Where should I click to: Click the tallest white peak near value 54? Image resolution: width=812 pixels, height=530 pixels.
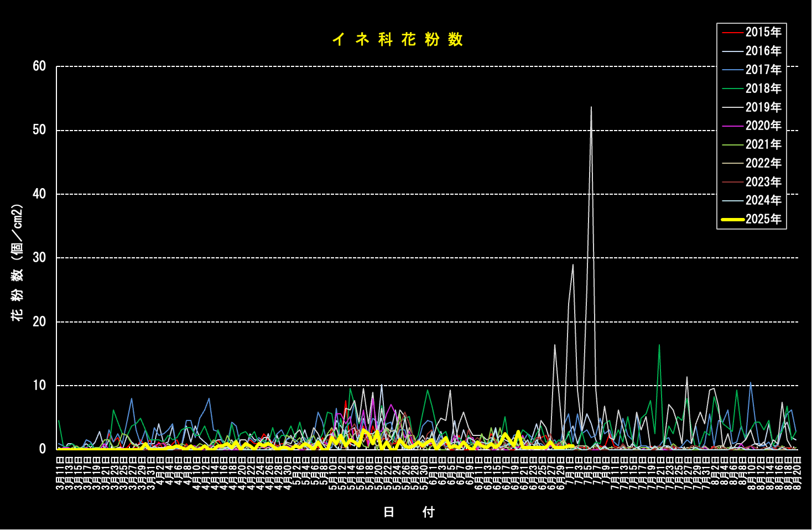click(591, 107)
